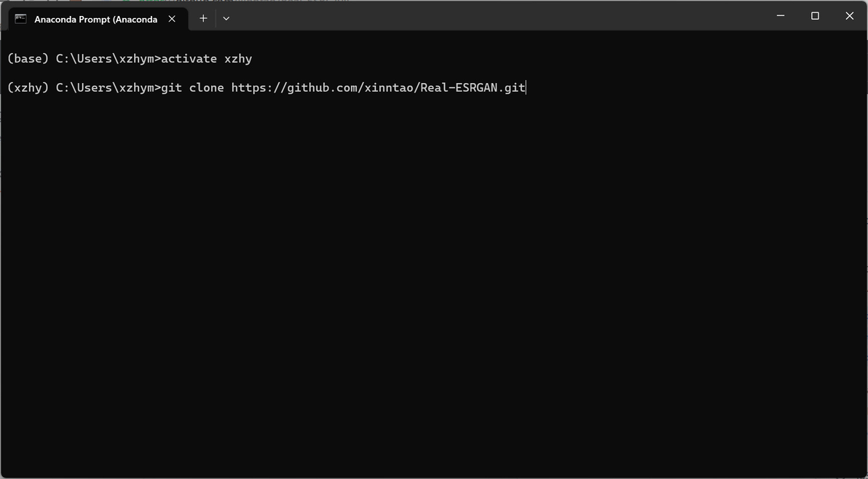The height and width of the screenshot is (479, 868).
Task: Maximize the terminal window
Action: point(815,16)
